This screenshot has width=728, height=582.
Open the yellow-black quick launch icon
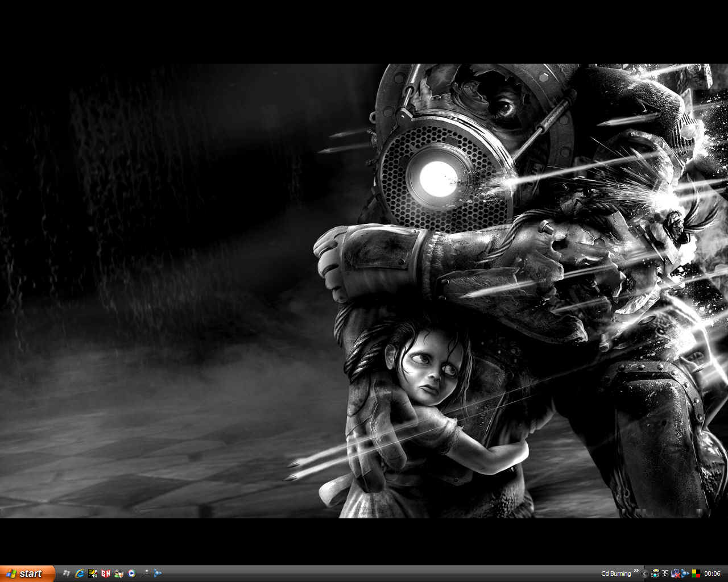click(x=92, y=573)
